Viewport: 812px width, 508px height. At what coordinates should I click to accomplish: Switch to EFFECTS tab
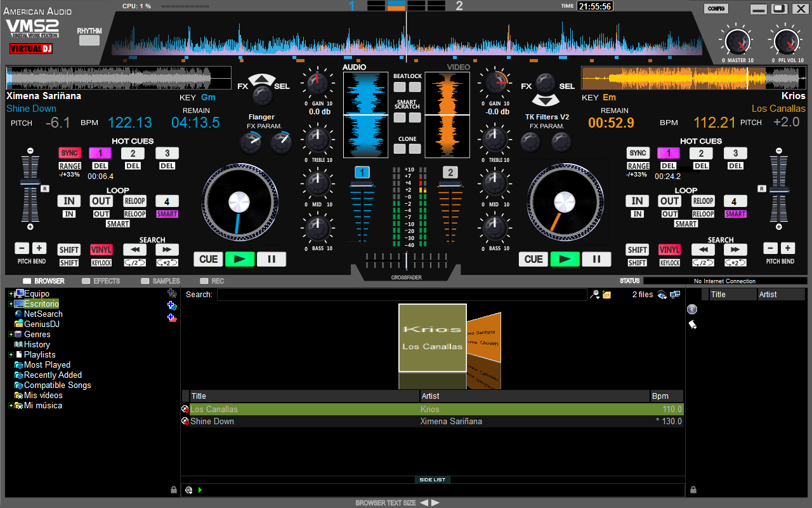[x=101, y=281]
